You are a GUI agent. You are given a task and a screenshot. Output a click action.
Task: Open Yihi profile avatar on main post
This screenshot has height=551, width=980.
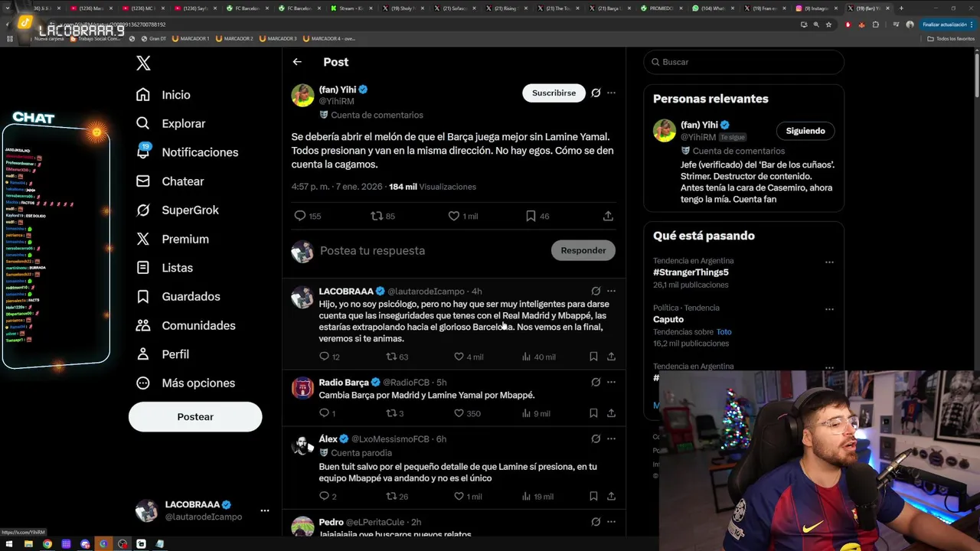tap(302, 96)
